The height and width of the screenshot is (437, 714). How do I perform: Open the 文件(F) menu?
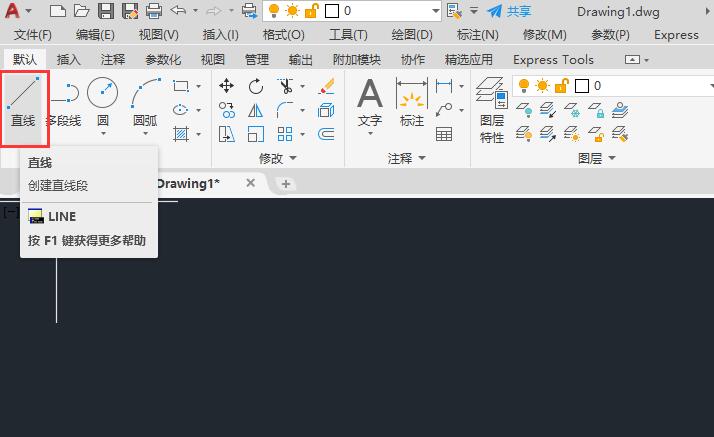32,35
